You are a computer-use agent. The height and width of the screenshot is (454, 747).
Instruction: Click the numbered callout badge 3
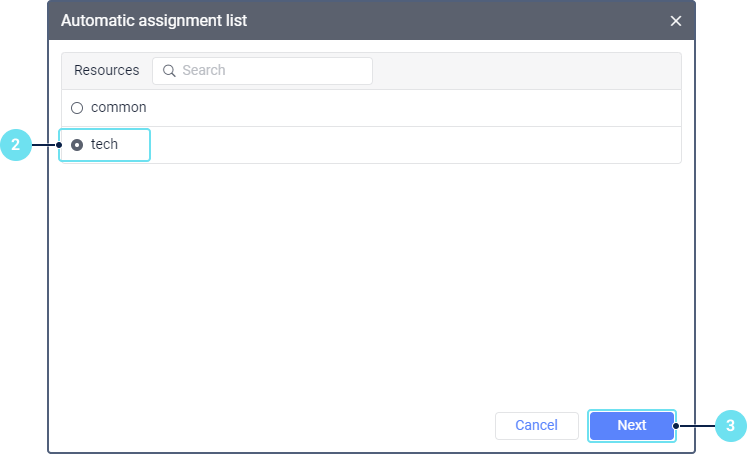point(731,425)
